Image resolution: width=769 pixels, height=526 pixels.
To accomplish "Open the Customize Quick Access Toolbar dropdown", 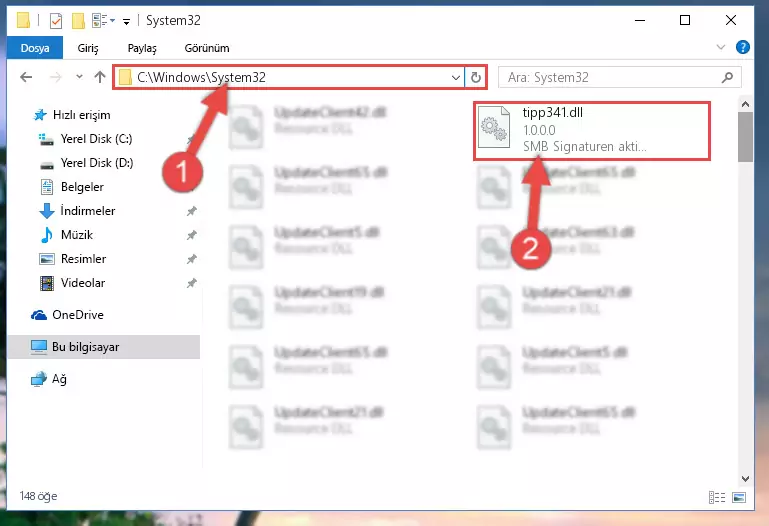I will pyautogui.click(x=127, y=21).
